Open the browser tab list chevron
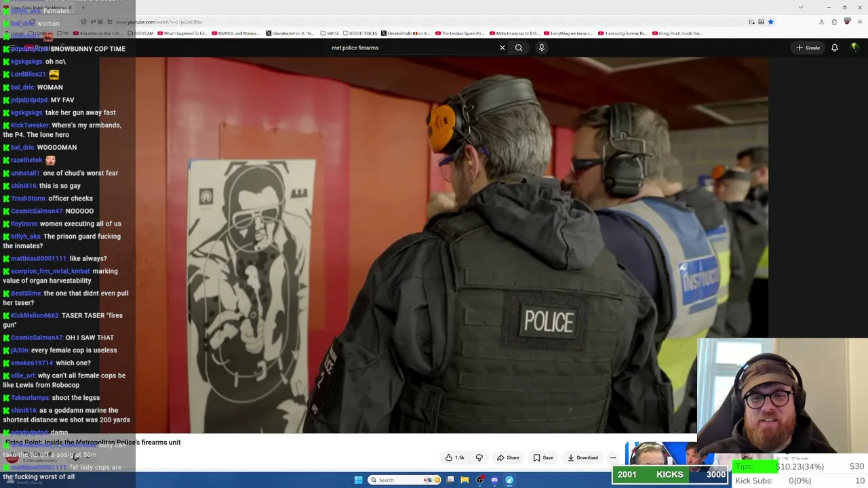This screenshot has width=868, height=488. tap(801, 7)
